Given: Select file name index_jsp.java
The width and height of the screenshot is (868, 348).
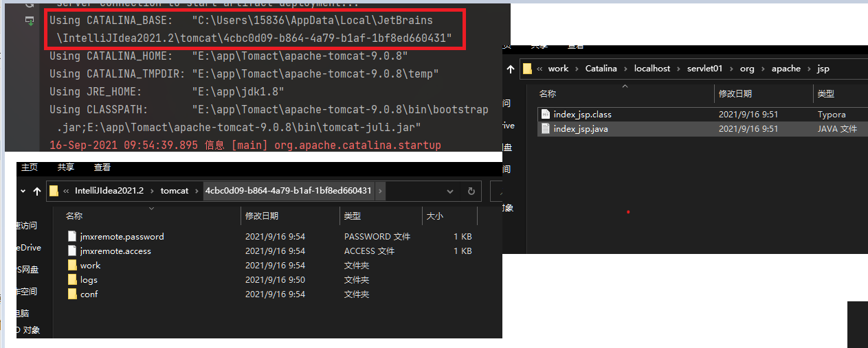Looking at the screenshot, I should [x=581, y=128].
